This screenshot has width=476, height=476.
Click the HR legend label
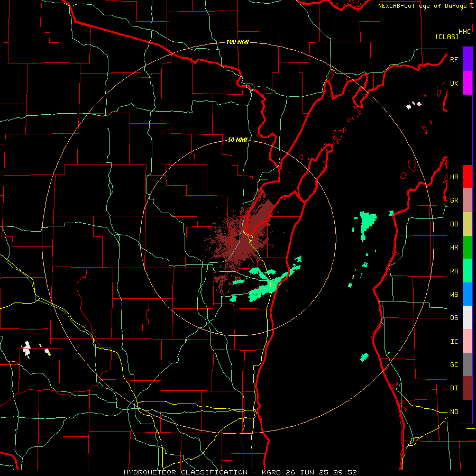pos(454,248)
